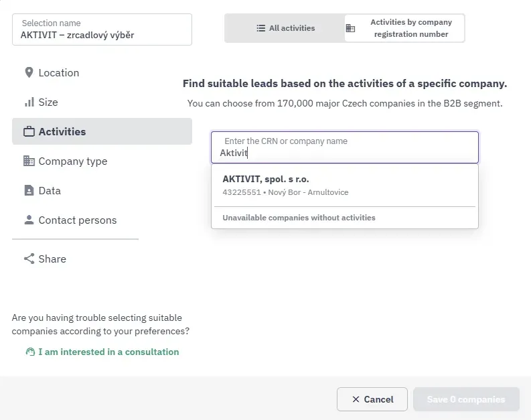Click the Size bar chart icon

click(29, 102)
